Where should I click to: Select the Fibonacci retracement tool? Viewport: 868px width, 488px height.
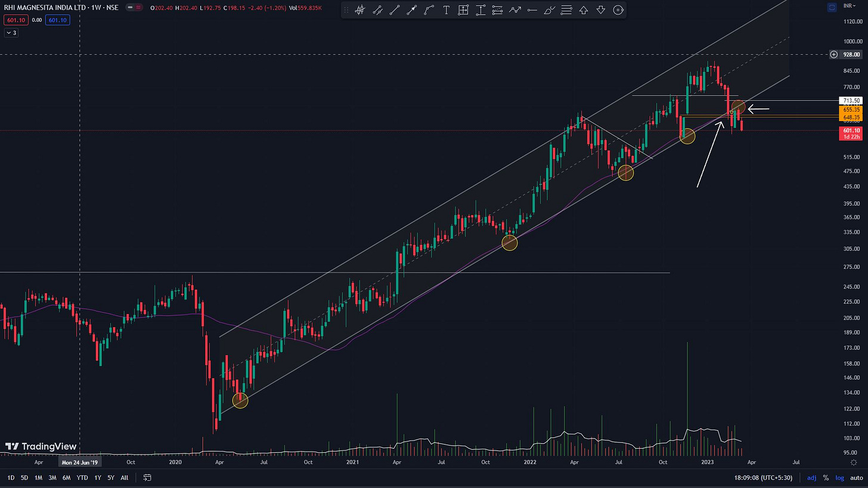point(498,10)
